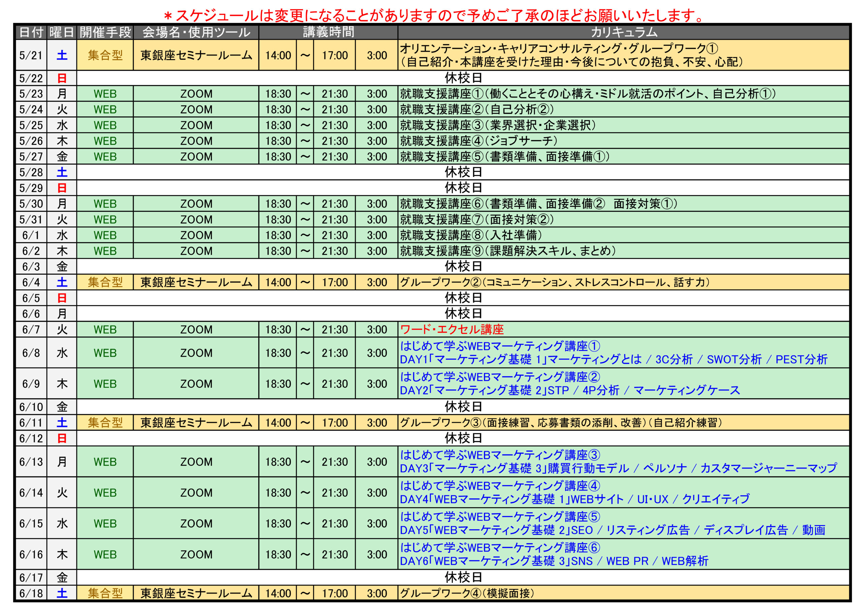The height and width of the screenshot is (616, 863).
Task: Click 就職支援講座⑤ curriculum text
Action: pos(505,157)
